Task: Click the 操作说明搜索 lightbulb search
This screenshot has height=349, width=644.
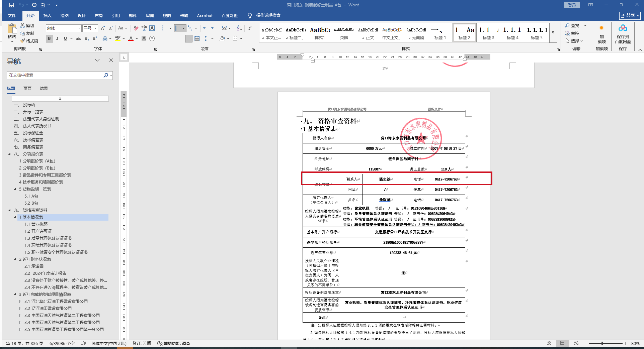Action: click(x=264, y=15)
